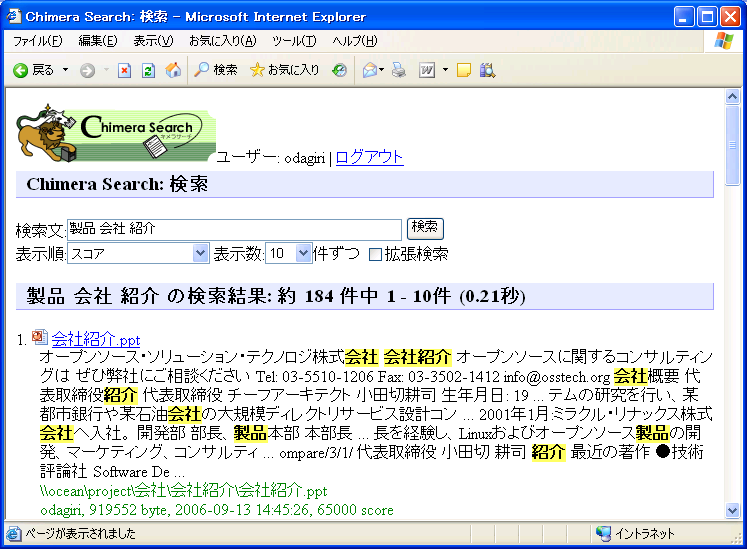Screen dimensions: 747x549
Task: Open the Edit button dropdown arrow
Action: tap(445, 70)
